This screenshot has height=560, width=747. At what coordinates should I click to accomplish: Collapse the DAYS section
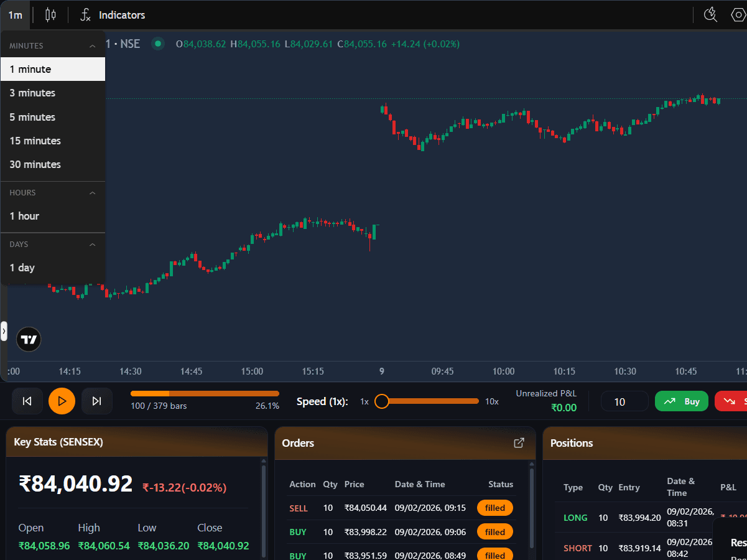[x=93, y=244]
